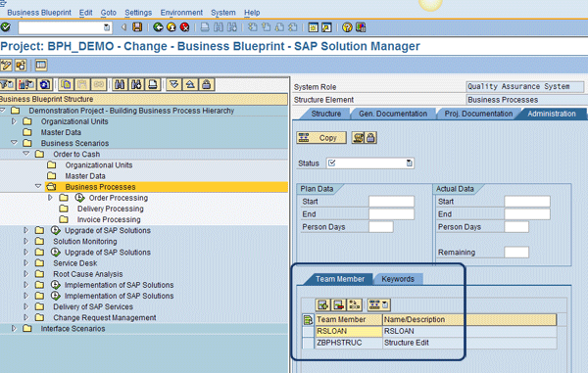Click the Expand Subtree icon above the tree
The image size is (588, 373).
point(174,84)
